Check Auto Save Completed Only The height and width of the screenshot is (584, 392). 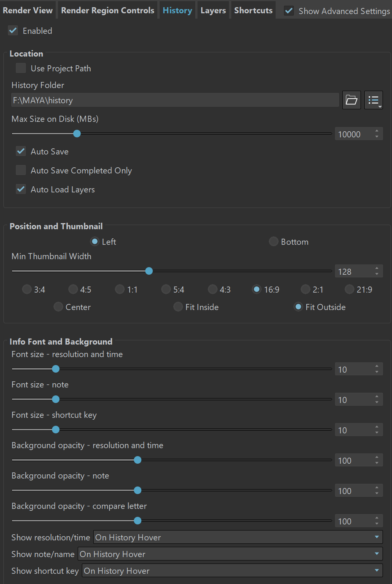(21, 170)
